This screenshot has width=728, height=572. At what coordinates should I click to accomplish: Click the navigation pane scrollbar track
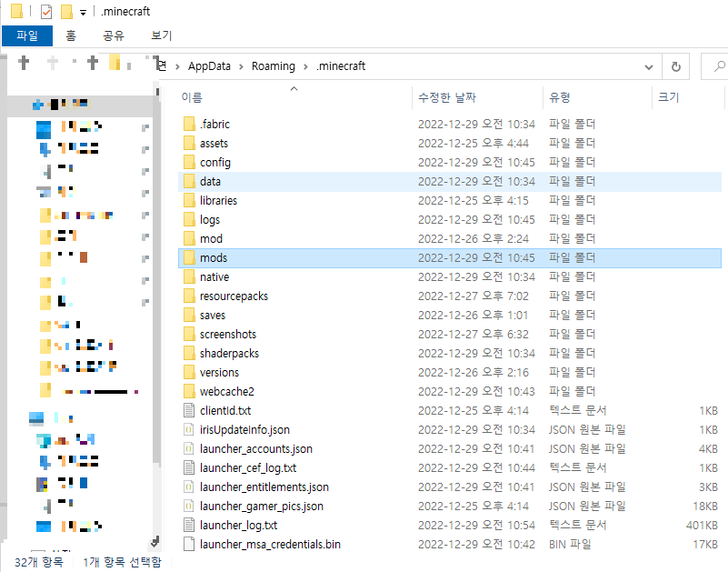[x=155, y=500]
